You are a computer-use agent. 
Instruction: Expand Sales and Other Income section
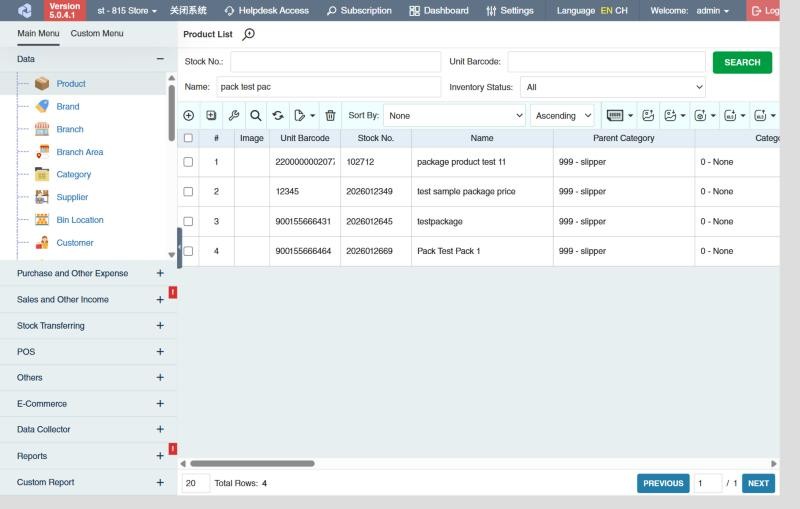click(x=160, y=299)
